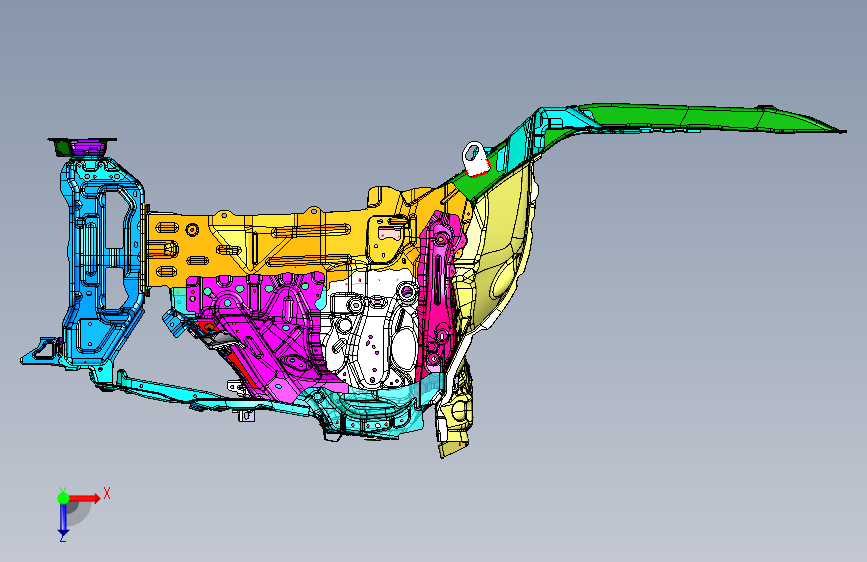Click the green Y axis dot of triad
867x562 pixels.
coord(63,498)
